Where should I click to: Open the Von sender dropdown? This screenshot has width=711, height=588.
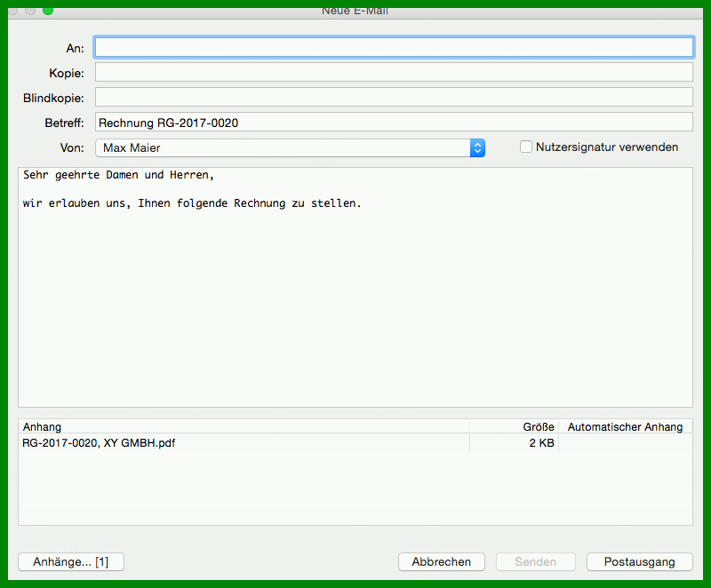(291, 148)
